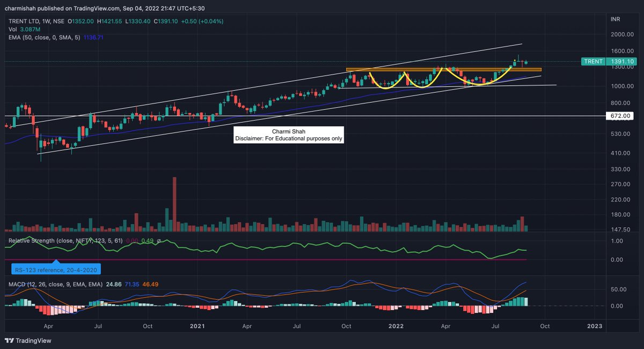Viewport: 644px width, 349px height.
Task: Click the TRENT symbol tag on price axis
Action: pyautogui.click(x=594, y=62)
